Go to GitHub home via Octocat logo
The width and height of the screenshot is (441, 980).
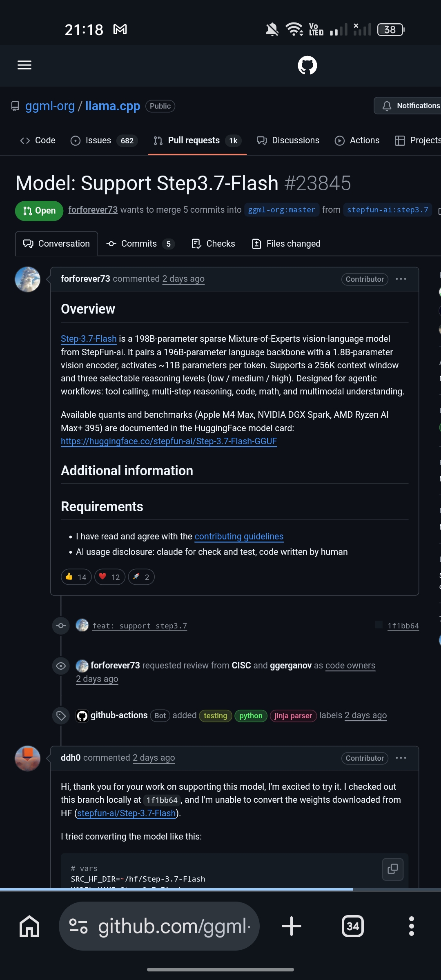pos(307,65)
